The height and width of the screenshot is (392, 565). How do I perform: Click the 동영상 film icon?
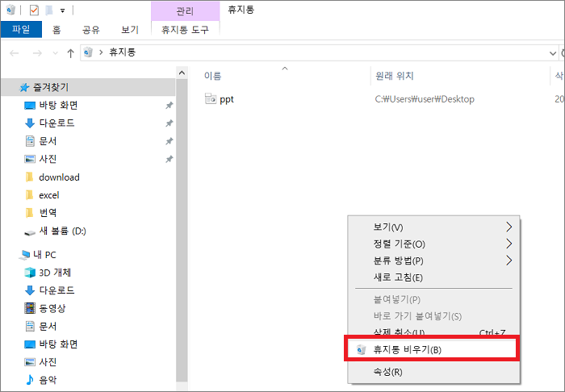tap(30, 308)
